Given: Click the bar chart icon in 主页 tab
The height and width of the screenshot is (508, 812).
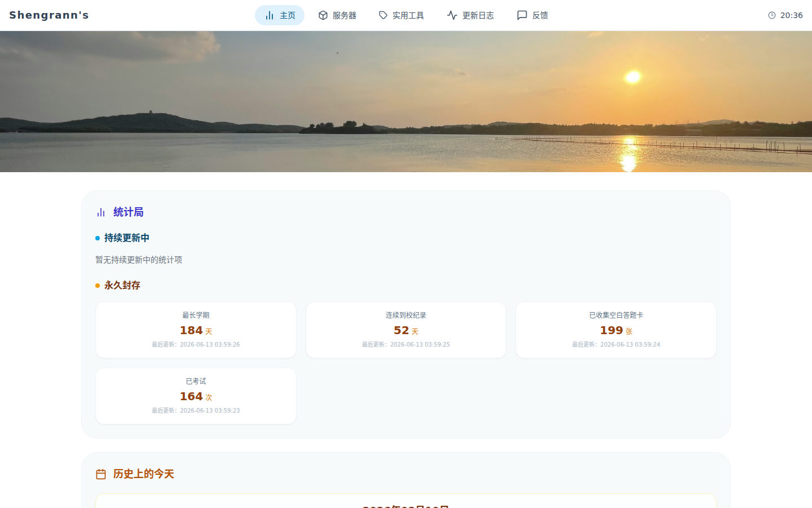Looking at the screenshot, I should 270,15.
